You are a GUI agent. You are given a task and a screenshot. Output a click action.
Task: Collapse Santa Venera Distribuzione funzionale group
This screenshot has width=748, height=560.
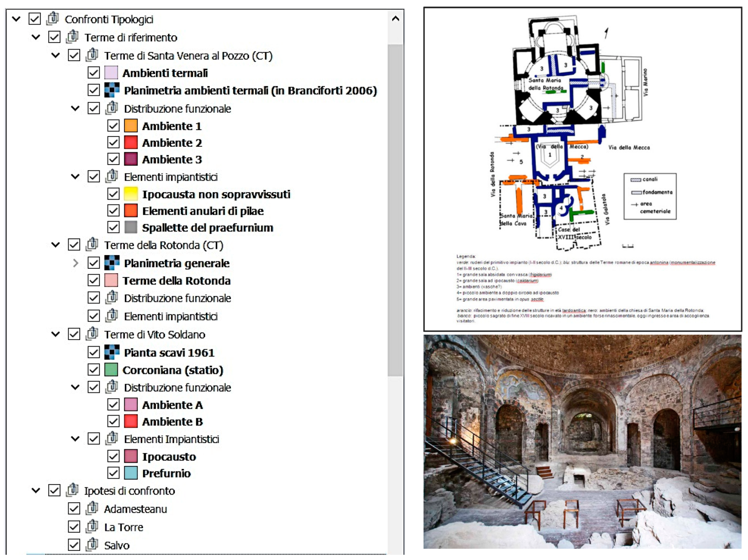(75, 109)
